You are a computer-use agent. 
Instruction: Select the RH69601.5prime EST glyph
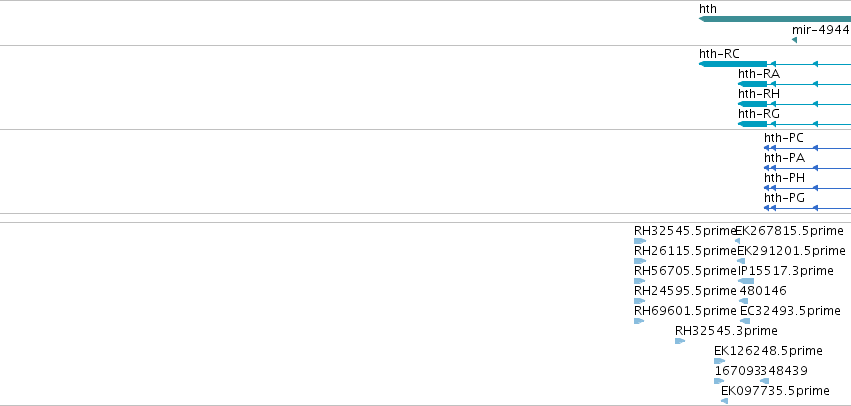point(639,321)
